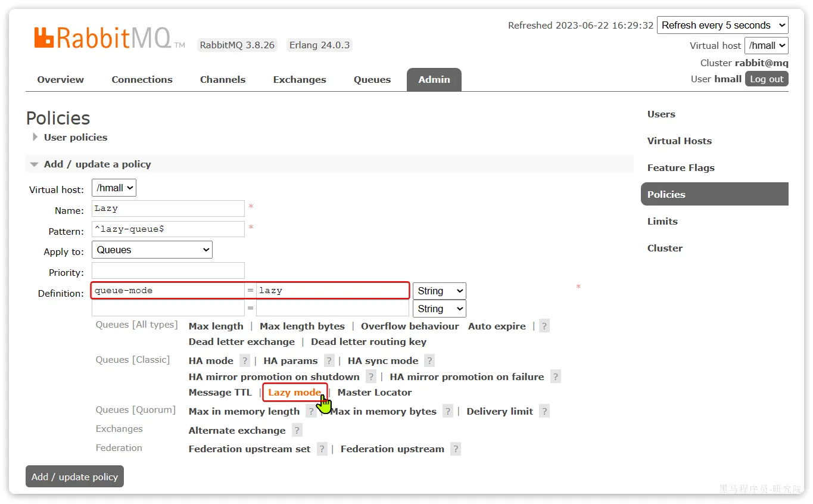This screenshot has width=813, height=504.
Task: Insert the Overflow behaviour key
Action: [x=410, y=326]
